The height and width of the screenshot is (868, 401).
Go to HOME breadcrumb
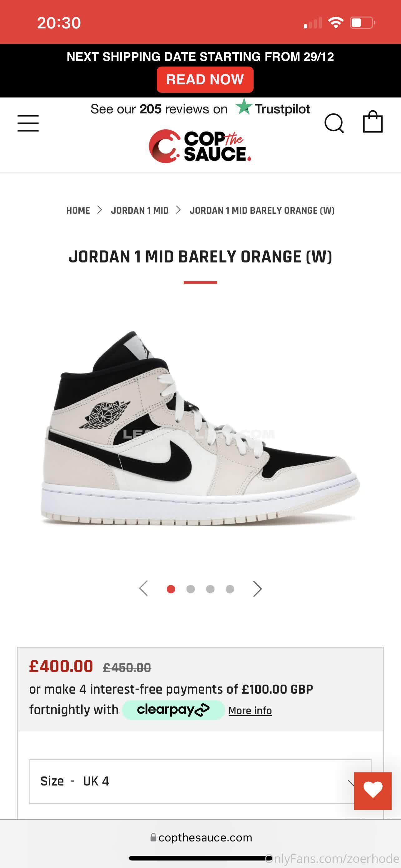coord(78,211)
